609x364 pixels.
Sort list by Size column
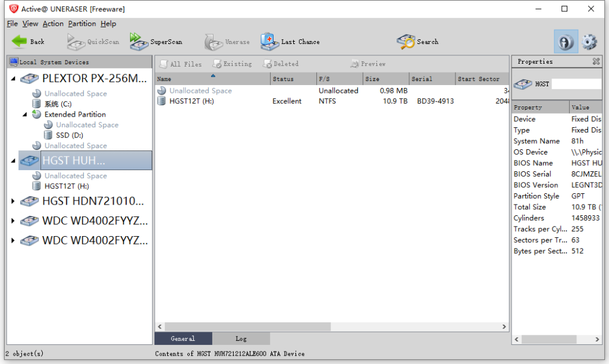click(385, 79)
